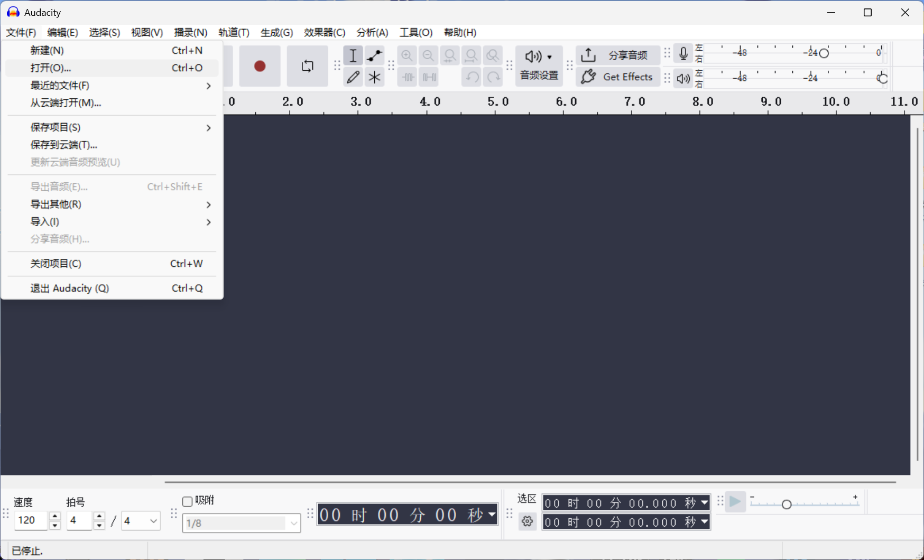The image size is (924, 560).
Task: Expand the 导入(I) import submenu
Action: pos(112,222)
